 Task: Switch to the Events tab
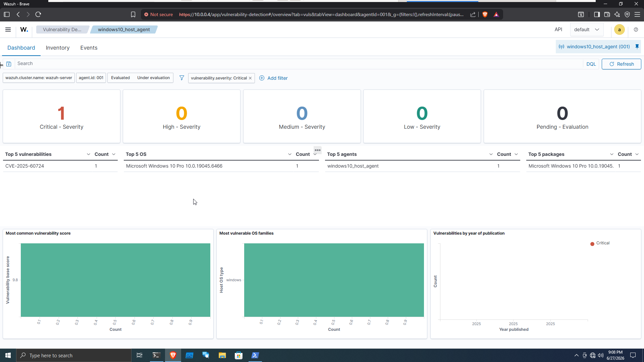(89, 48)
